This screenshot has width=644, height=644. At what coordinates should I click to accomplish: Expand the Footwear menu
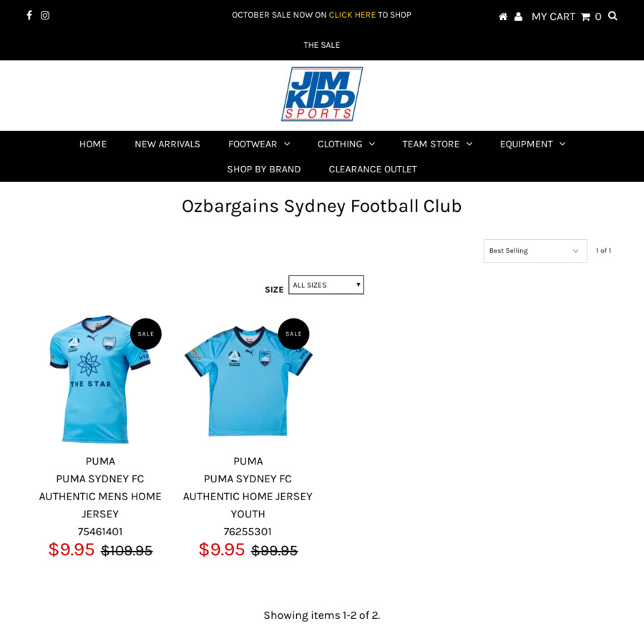pyautogui.click(x=259, y=144)
